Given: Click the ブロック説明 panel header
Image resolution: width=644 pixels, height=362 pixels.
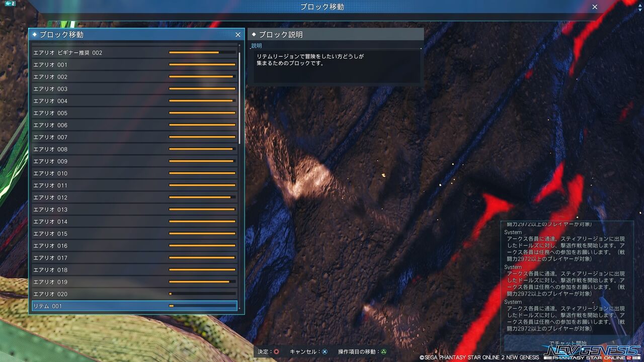Looking at the screenshot, I should coord(336,35).
